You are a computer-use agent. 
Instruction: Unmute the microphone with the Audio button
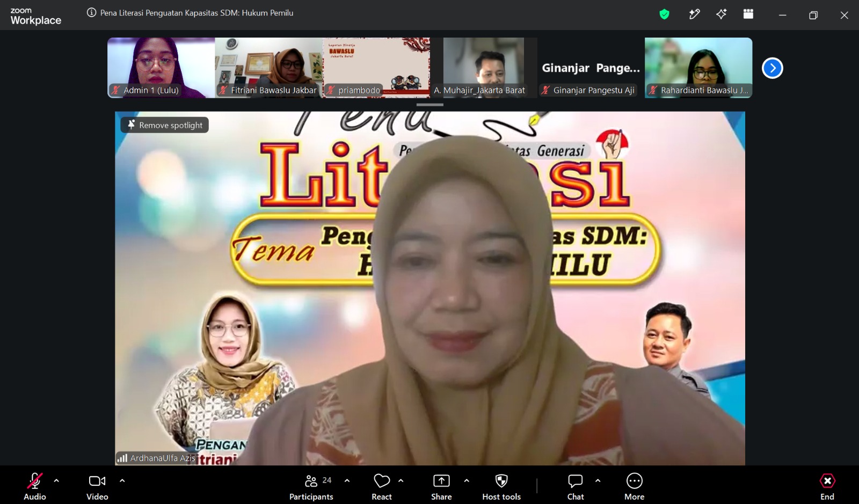(35, 486)
